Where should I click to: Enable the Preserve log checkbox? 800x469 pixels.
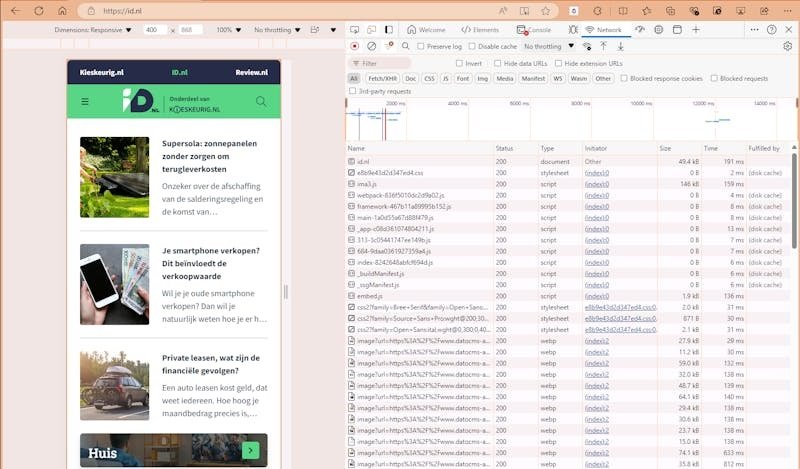421,46
